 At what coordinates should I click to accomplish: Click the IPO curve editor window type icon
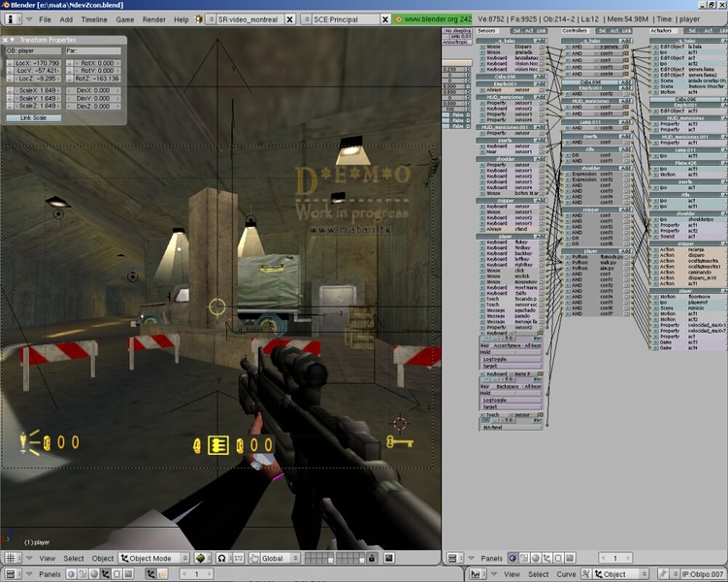(476, 574)
